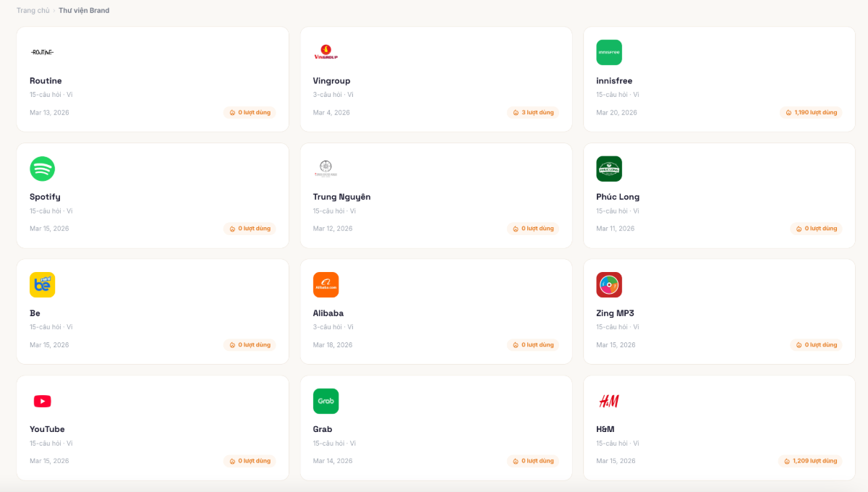Click 3-câu hỏi · Vi under Vingroup
The image size is (868, 492).
point(333,95)
